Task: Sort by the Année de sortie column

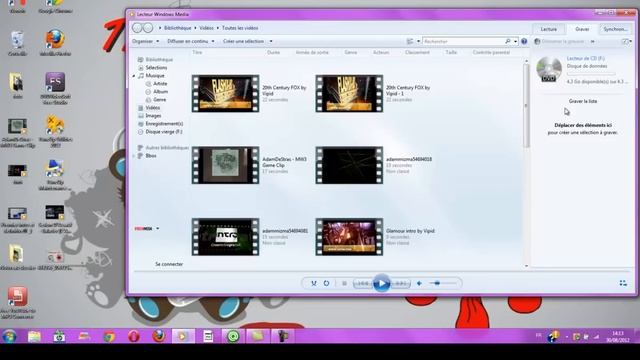Action: [x=312, y=52]
